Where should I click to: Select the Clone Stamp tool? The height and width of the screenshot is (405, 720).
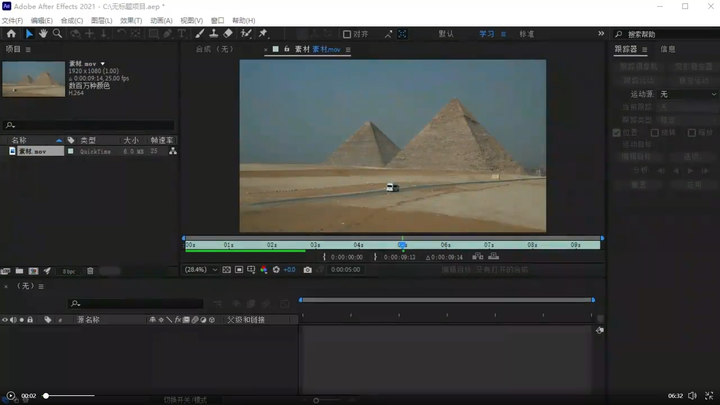214,34
